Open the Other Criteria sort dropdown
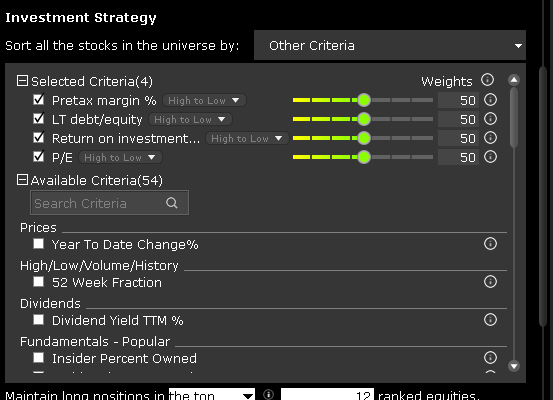The width and height of the screenshot is (553, 400). click(x=390, y=45)
